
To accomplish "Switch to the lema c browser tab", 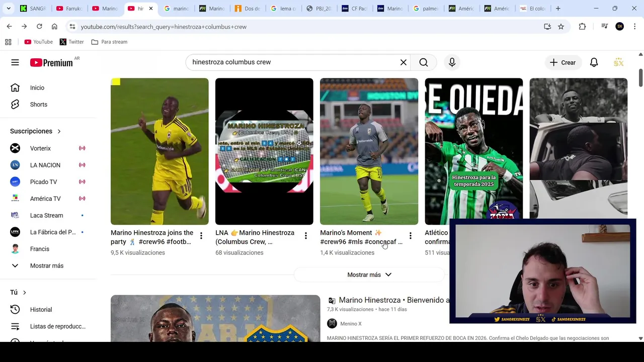I will point(284,9).
